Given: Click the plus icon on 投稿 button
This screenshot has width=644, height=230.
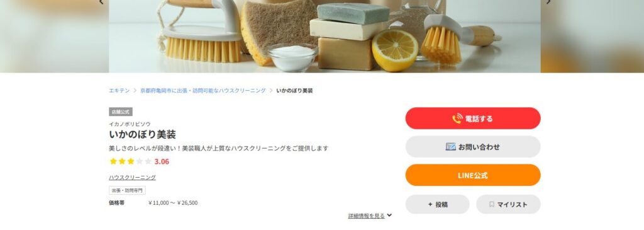Looking at the screenshot, I should pos(430,205).
